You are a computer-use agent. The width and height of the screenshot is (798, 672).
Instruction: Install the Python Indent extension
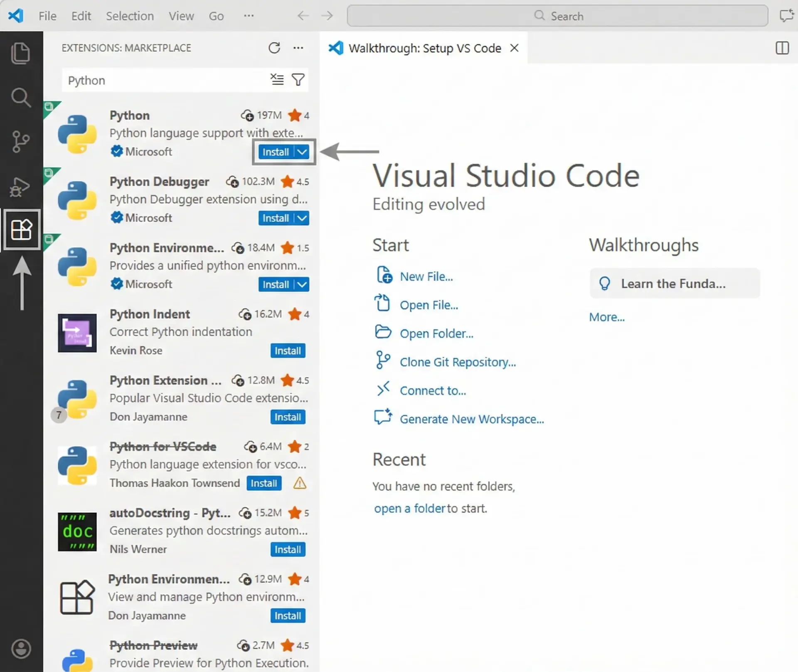click(288, 351)
